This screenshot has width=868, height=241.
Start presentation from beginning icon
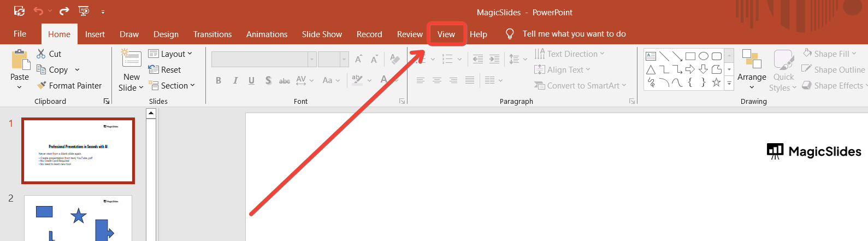[x=84, y=11]
